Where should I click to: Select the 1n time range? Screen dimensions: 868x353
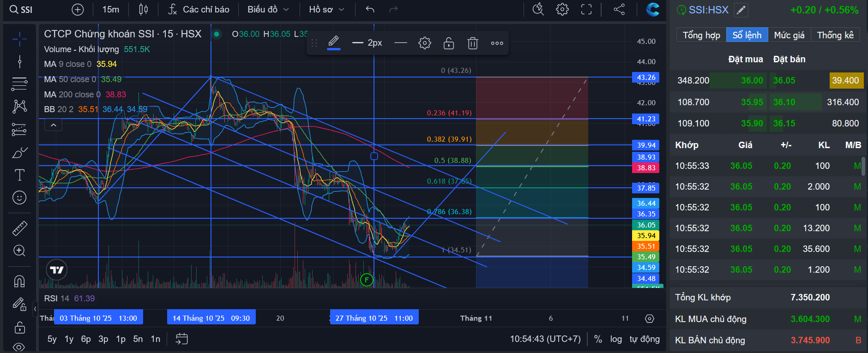(156, 339)
